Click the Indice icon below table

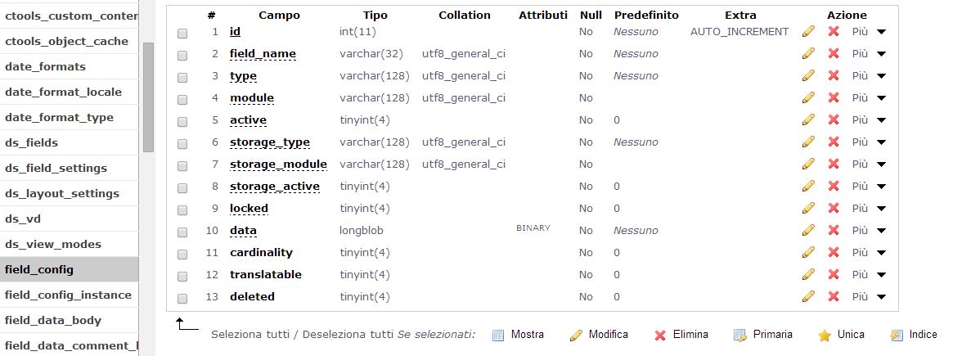[x=897, y=336]
